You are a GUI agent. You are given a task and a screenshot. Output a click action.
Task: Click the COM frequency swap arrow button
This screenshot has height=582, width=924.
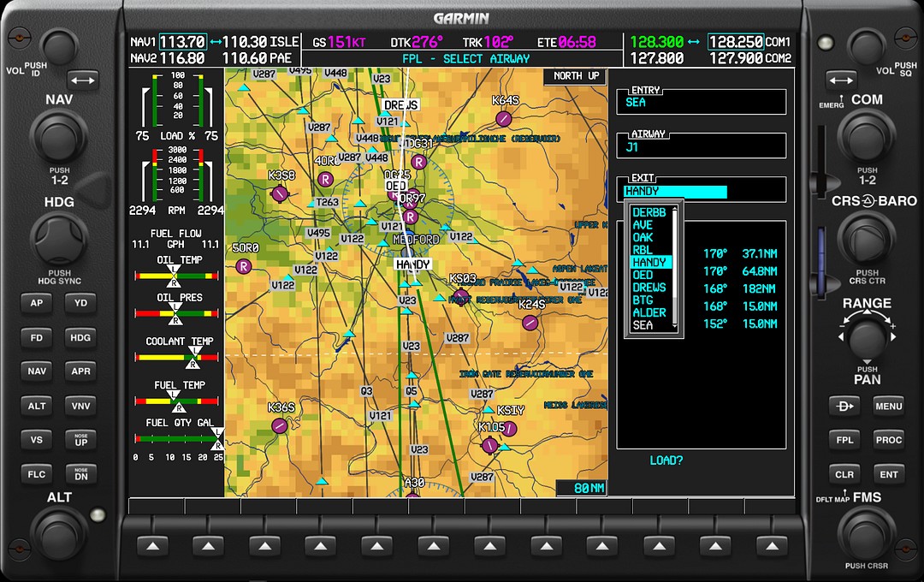point(841,80)
